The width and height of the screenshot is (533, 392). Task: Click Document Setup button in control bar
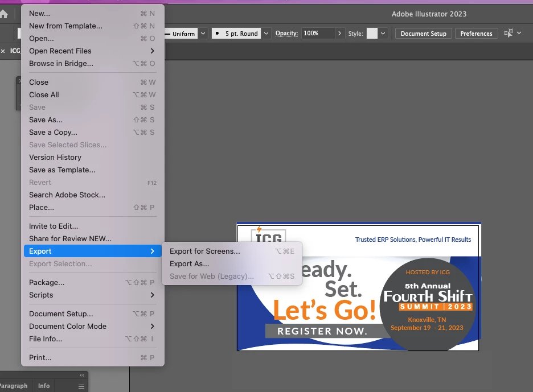pos(423,34)
